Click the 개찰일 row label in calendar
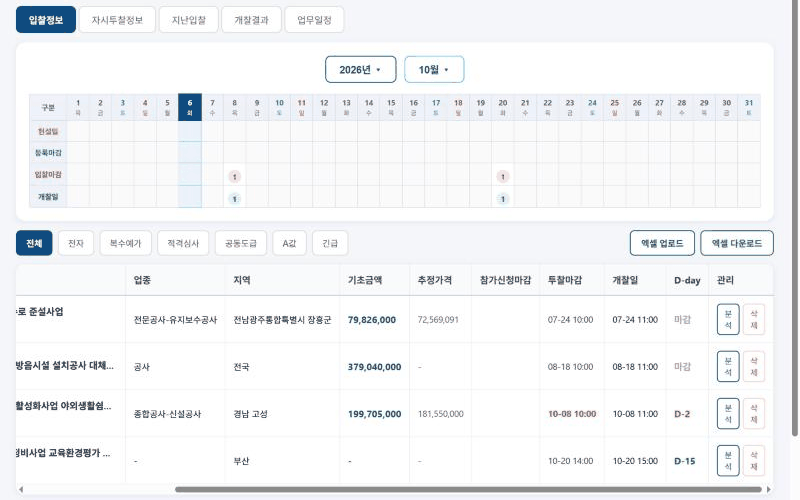Image resolution: width=800 pixels, height=500 pixels. pyautogui.click(x=48, y=196)
